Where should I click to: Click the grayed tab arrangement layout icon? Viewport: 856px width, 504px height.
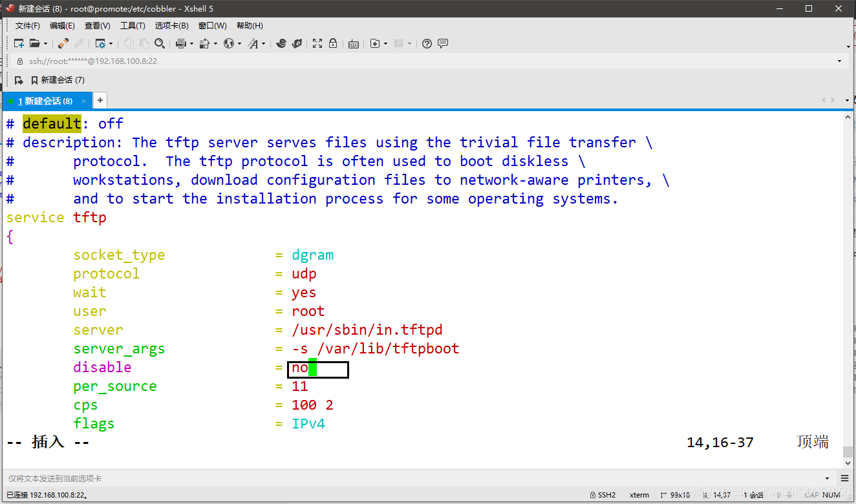coord(399,43)
